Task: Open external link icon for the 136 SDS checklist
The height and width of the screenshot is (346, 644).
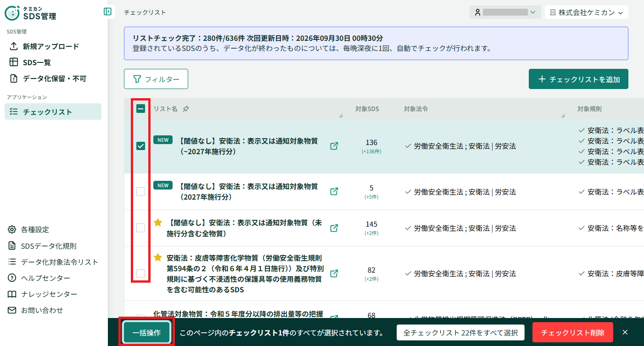Action: coord(335,146)
